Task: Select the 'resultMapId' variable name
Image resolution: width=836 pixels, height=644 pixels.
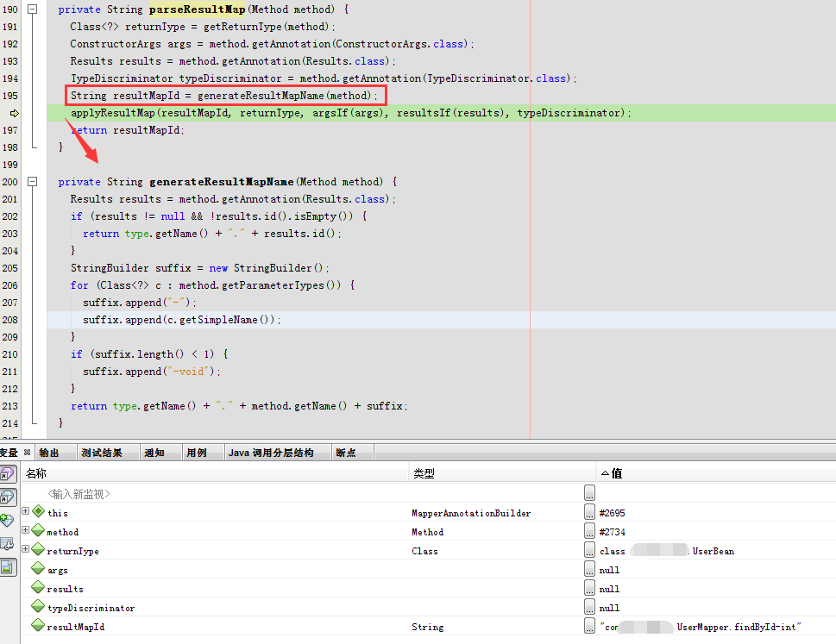Action: point(76,628)
